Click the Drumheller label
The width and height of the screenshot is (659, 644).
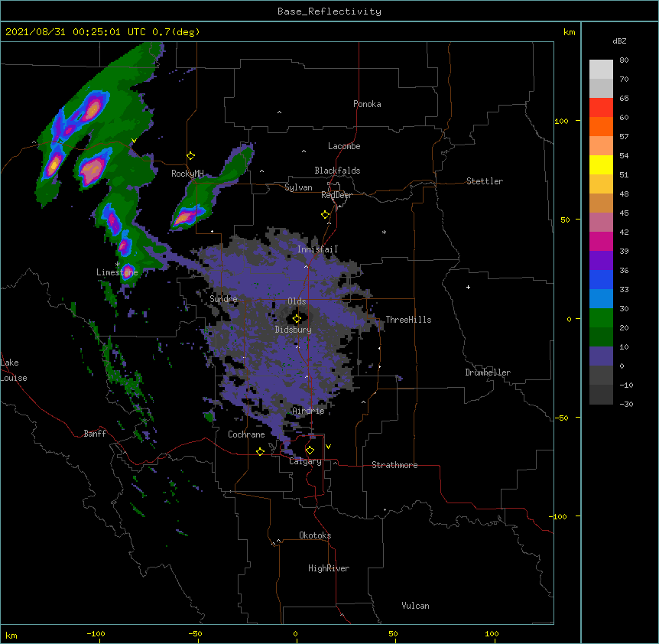pyautogui.click(x=488, y=372)
